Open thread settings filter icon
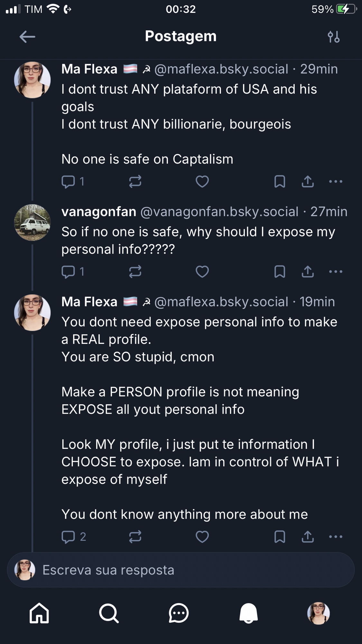Screen dimensions: 362x644 334,37
